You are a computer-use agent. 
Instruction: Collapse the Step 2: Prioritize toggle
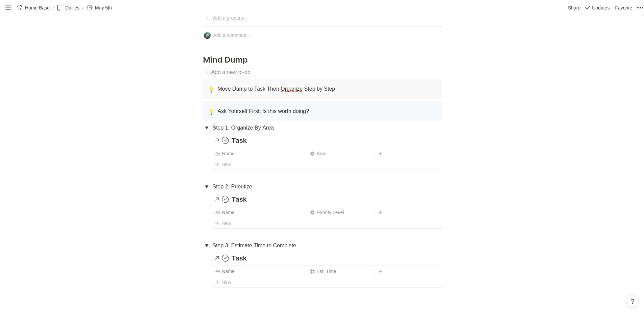[207, 187]
